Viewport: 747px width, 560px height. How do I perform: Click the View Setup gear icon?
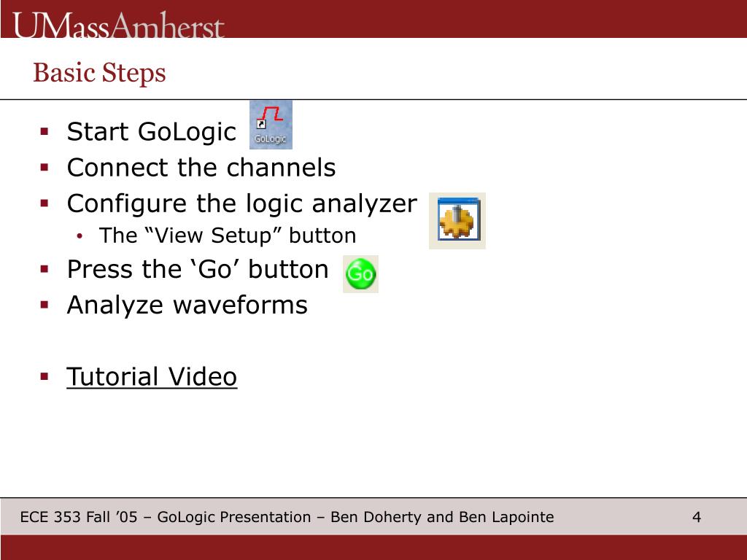[x=457, y=220]
